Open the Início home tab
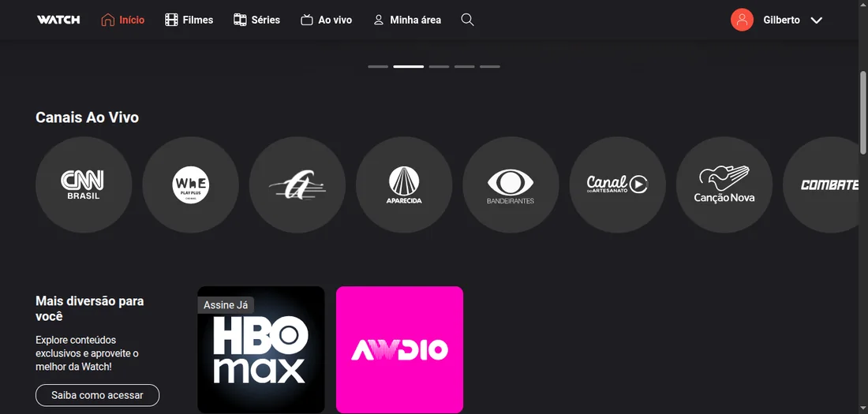This screenshot has height=414, width=868. click(x=122, y=20)
